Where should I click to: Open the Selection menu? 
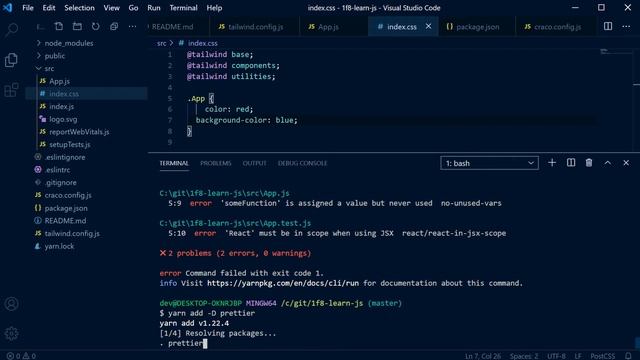click(x=79, y=8)
